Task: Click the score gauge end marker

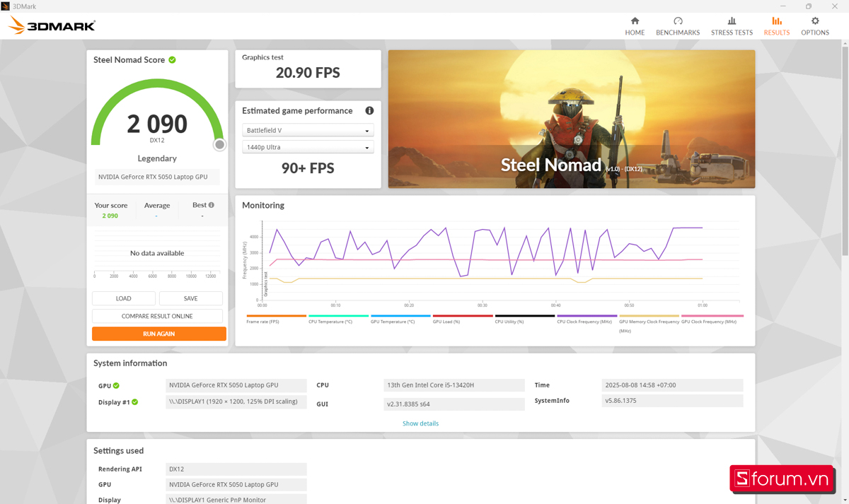Action: 219,145
